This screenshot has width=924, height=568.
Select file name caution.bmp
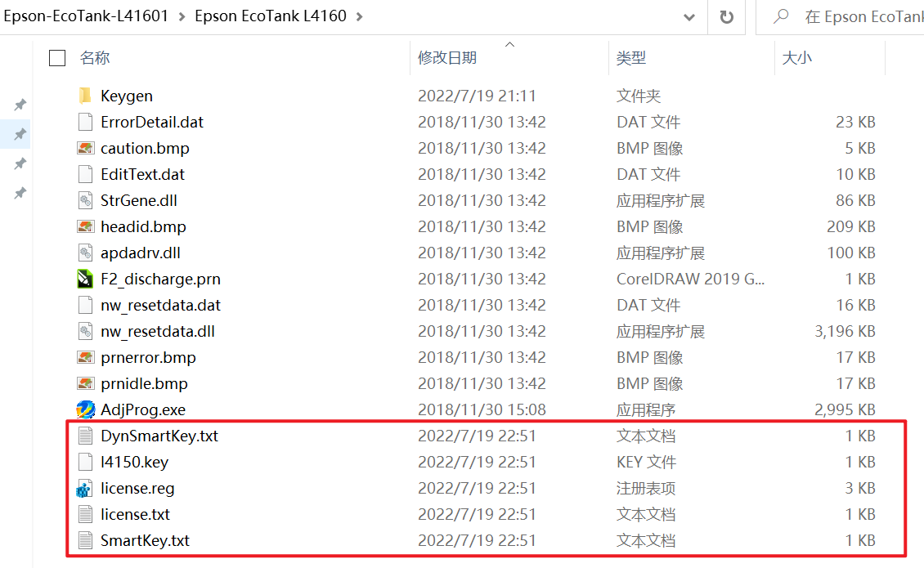click(x=145, y=149)
